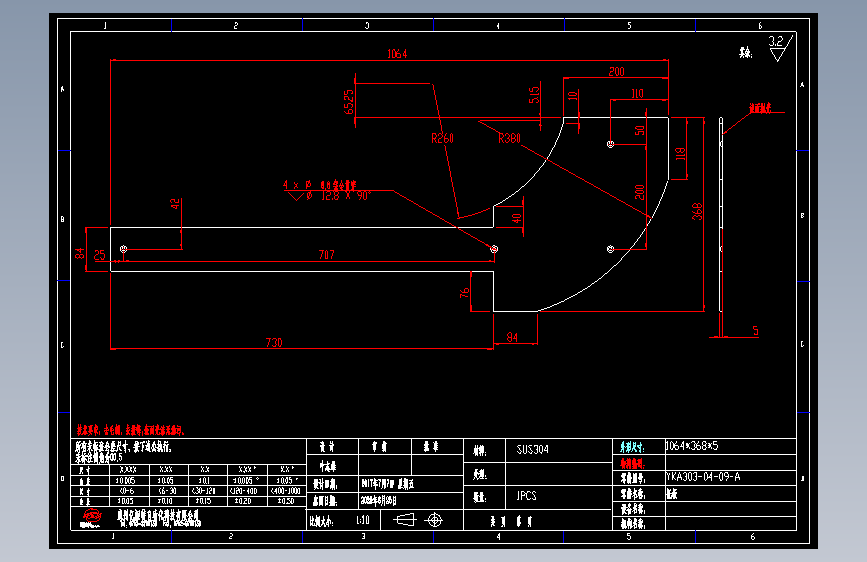Click the size value 1064×368×5
867x562 pixels.
(691, 446)
